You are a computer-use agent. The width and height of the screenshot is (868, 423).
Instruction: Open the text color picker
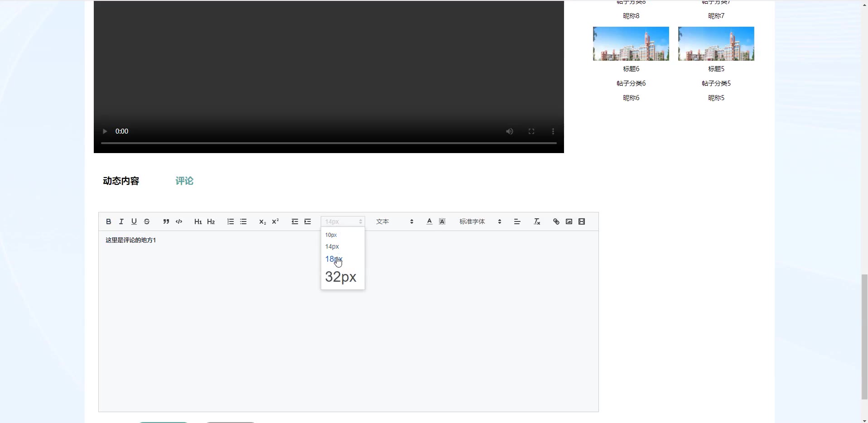point(429,221)
